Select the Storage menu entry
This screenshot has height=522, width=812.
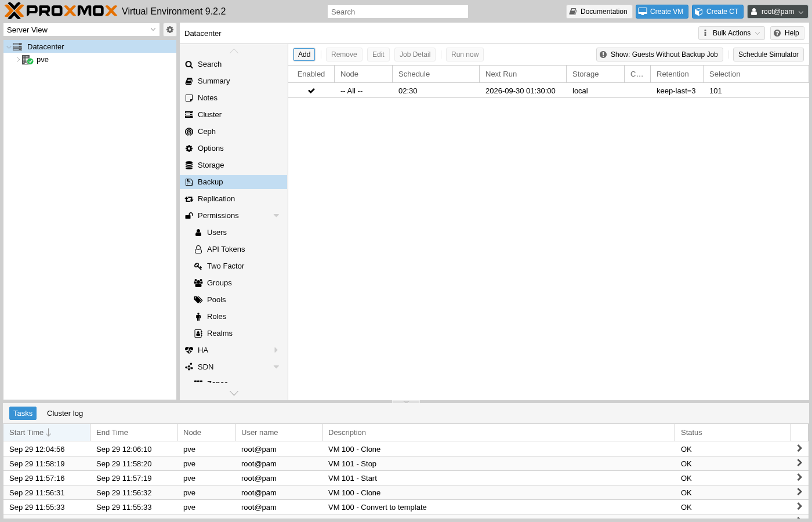(234, 165)
